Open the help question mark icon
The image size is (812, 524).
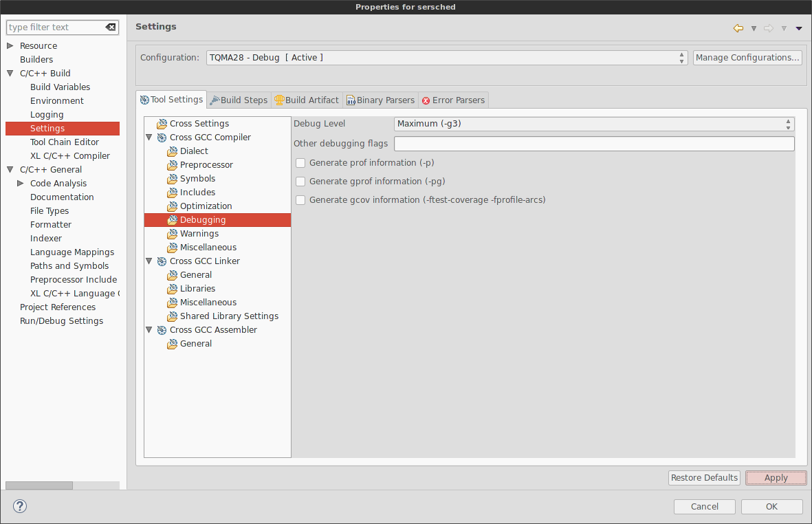coord(20,506)
